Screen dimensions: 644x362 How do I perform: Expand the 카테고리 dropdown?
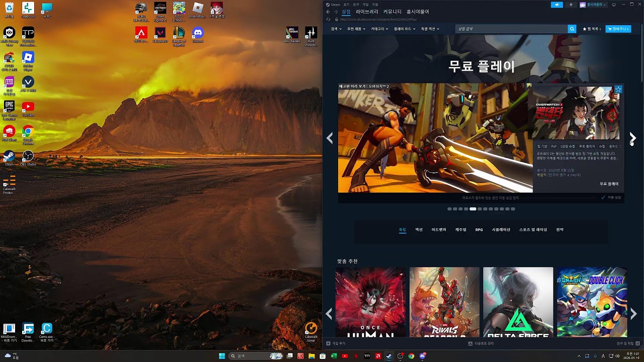(379, 29)
